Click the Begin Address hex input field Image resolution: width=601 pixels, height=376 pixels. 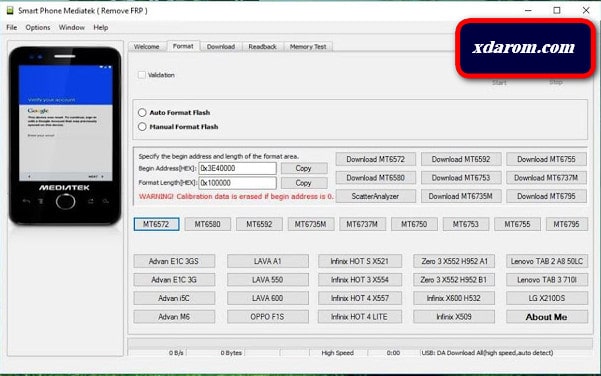pos(237,168)
